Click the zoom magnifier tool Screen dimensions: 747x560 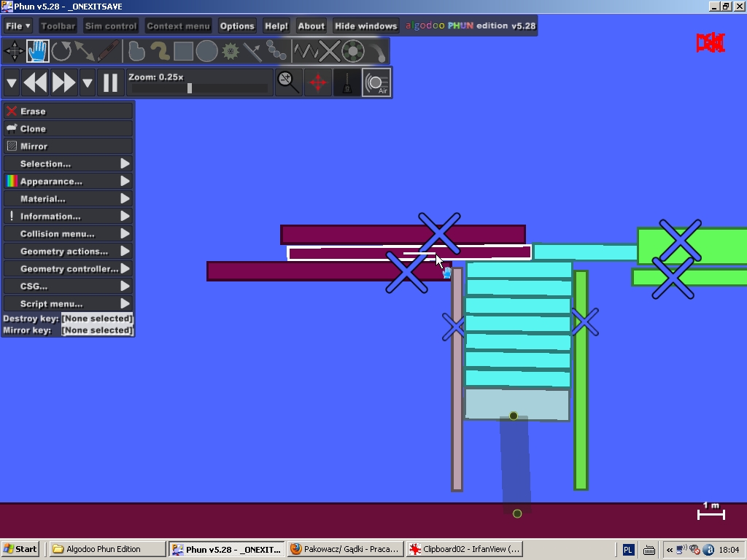click(289, 82)
